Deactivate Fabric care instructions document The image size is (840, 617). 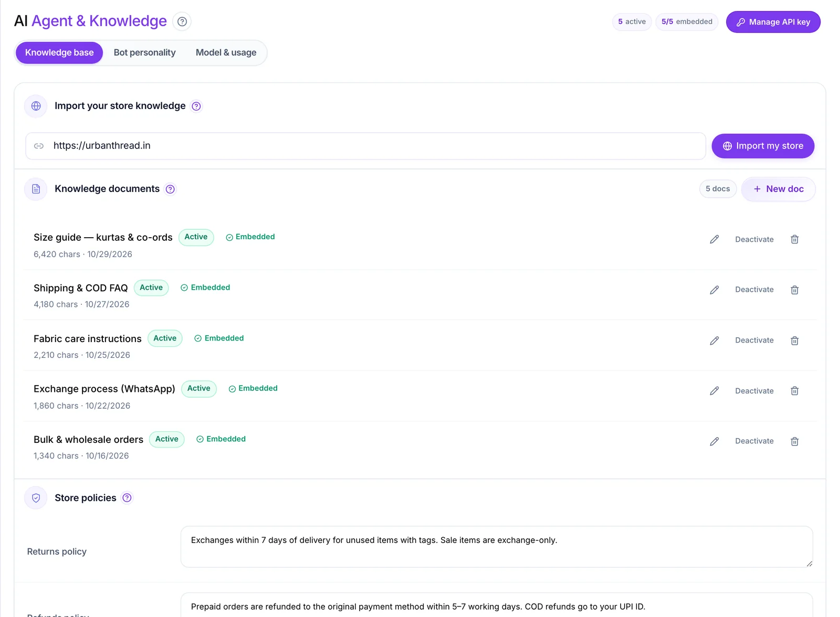pos(754,341)
